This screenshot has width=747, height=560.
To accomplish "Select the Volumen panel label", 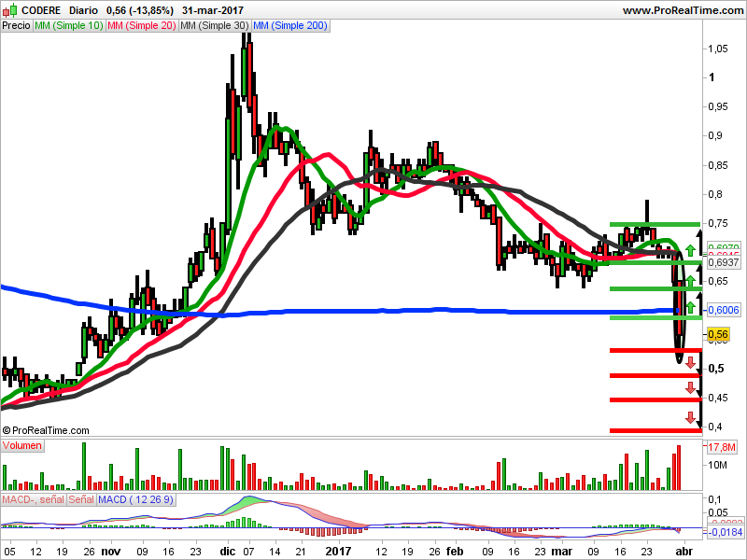I will pyautogui.click(x=22, y=446).
